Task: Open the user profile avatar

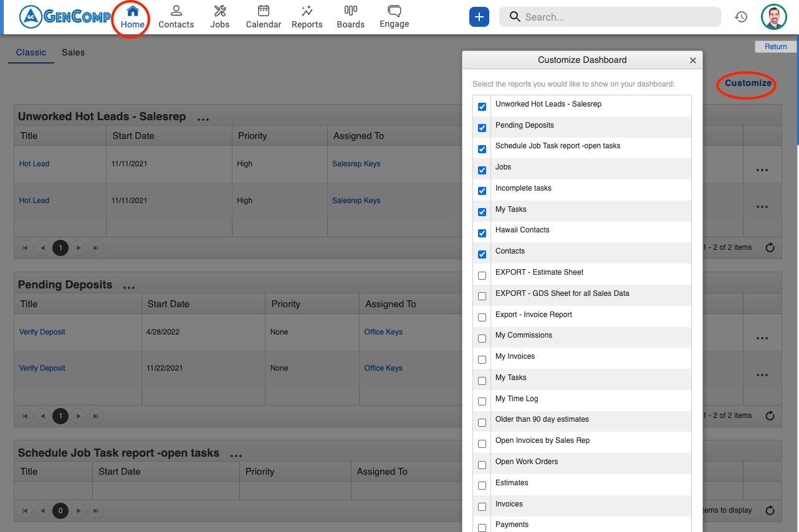Action: click(x=773, y=17)
